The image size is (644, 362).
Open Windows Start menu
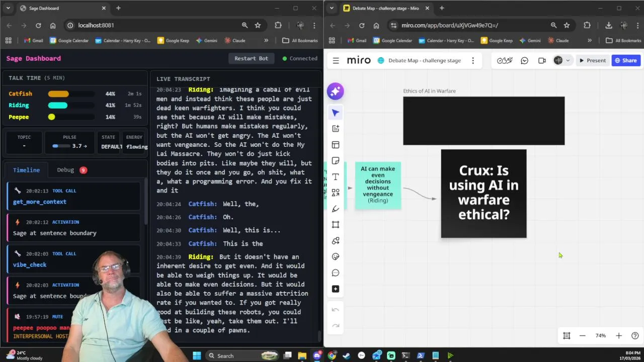(197, 355)
